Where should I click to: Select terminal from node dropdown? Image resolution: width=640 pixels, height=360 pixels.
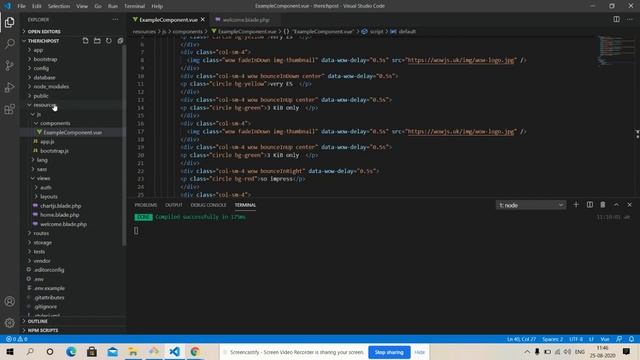(x=531, y=205)
